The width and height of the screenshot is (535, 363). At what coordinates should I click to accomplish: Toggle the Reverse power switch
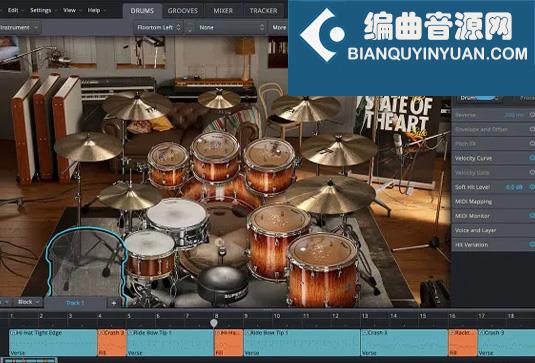pos(532,115)
